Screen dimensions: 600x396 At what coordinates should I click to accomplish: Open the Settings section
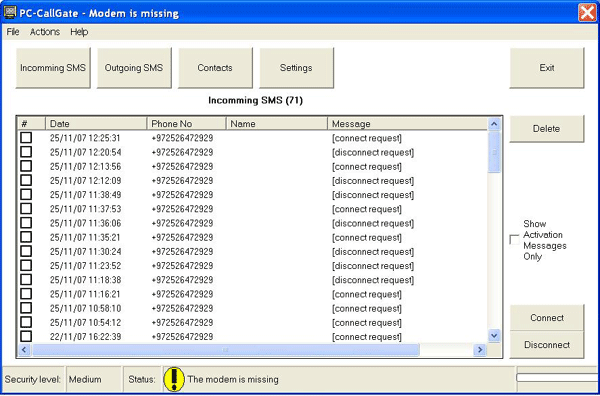tap(296, 68)
